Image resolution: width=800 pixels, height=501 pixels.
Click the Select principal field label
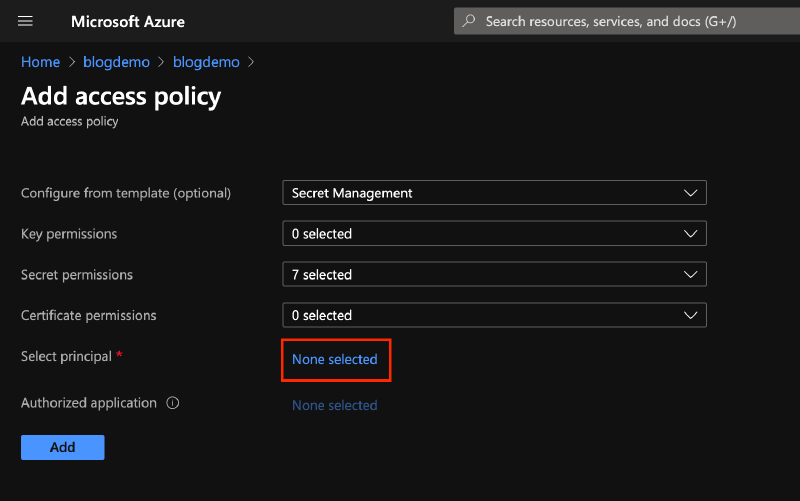click(65, 356)
